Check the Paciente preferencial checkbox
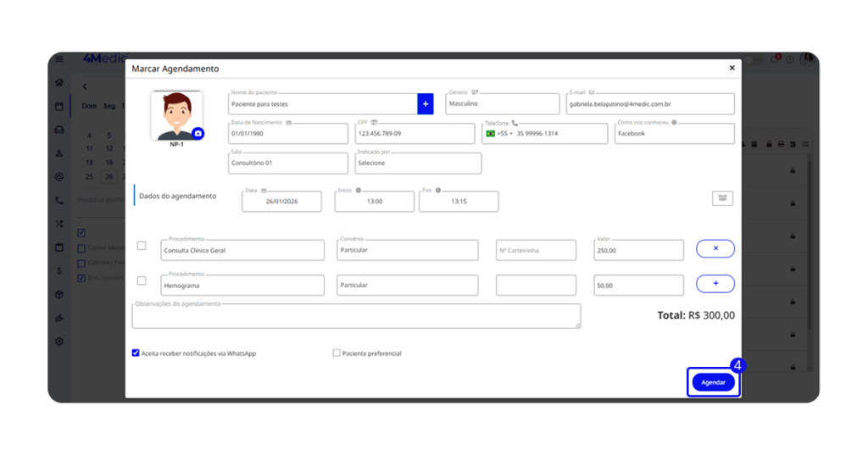This screenshot has height=455, width=868. point(337,352)
